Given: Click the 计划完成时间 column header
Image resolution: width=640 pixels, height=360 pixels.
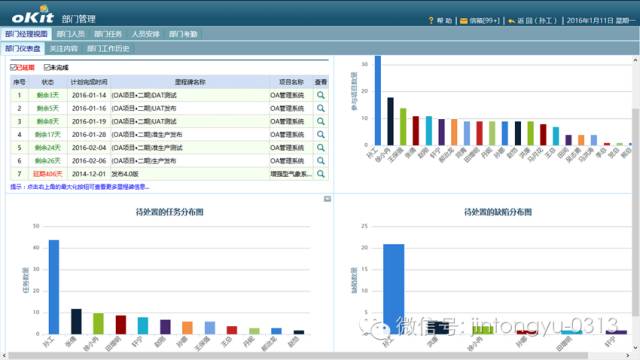Looking at the screenshot, I should [x=89, y=82].
